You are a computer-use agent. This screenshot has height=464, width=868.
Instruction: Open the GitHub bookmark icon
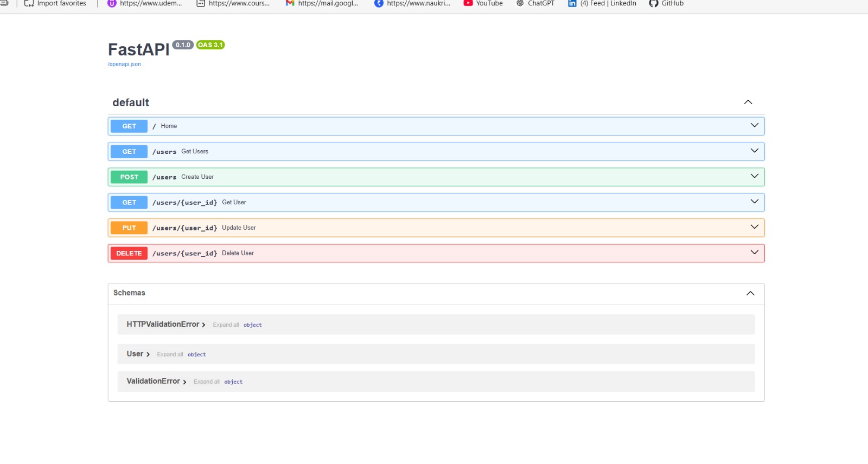pyautogui.click(x=654, y=3)
